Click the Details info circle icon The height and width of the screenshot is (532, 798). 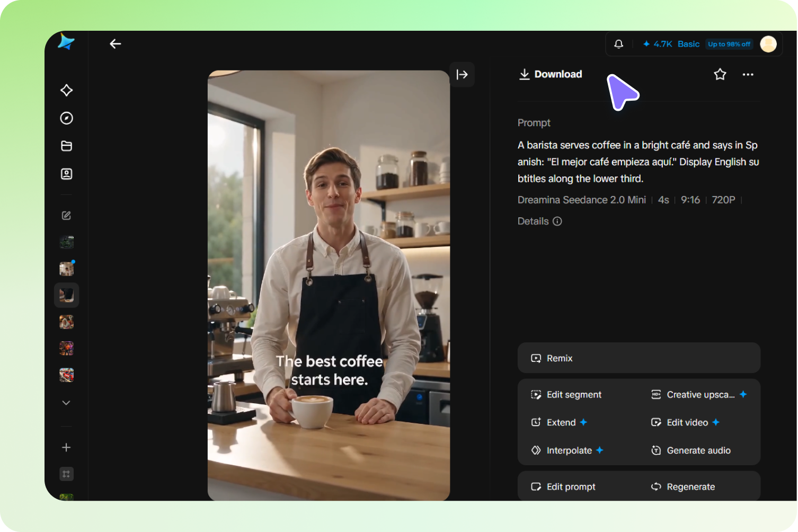557,221
